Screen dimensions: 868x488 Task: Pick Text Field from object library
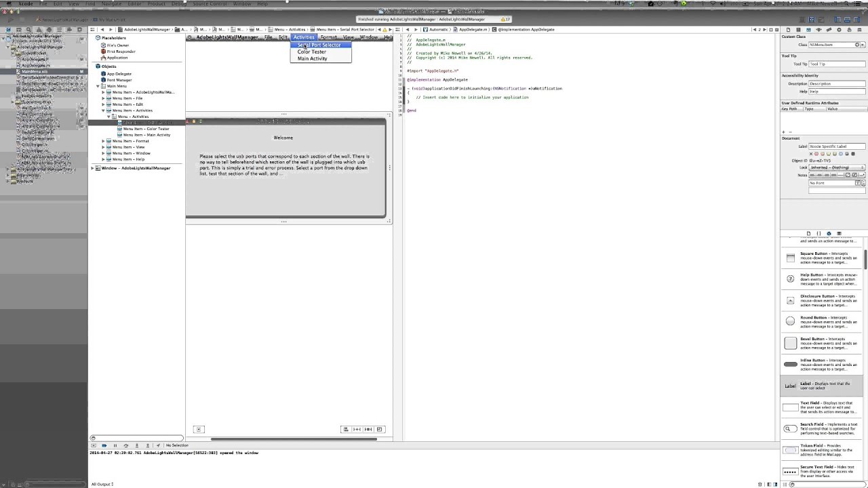tap(822, 407)
